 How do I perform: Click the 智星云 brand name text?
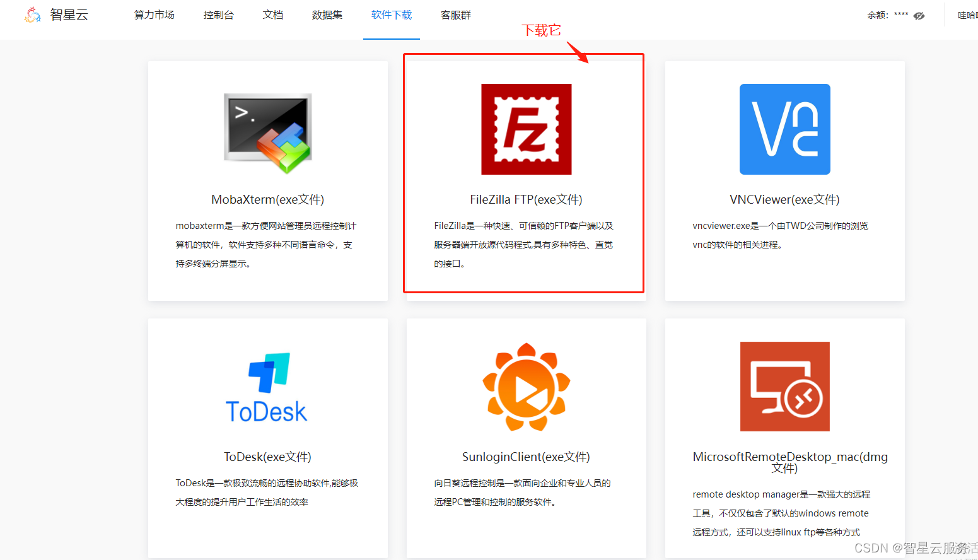pyautogui.click(x=69, y=15)
